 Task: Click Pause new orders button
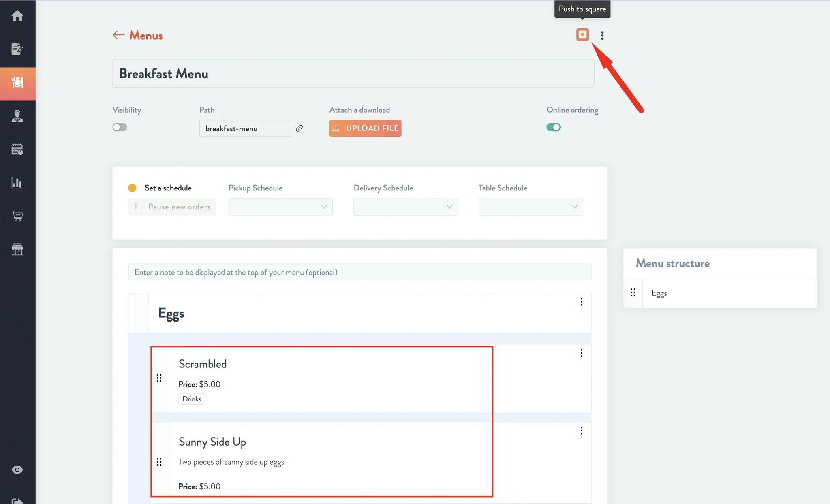pyautogui.click(x=172, y=207)
